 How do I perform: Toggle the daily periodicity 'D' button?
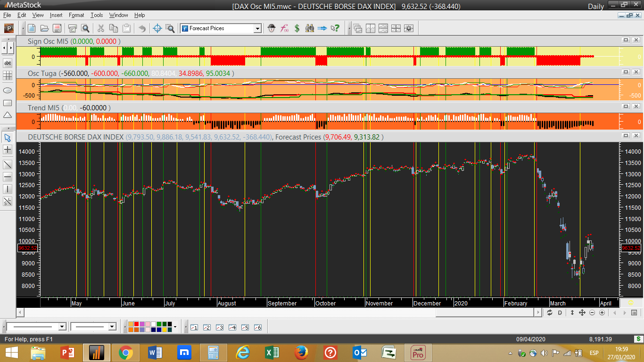click(x=560, y=313)
